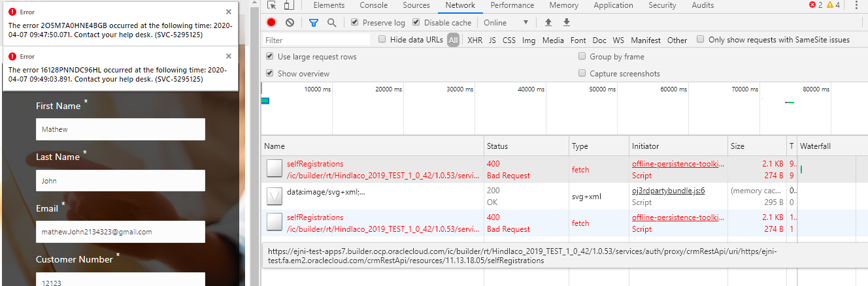
Task: Filter requests by Img
Action: [529, 40]
